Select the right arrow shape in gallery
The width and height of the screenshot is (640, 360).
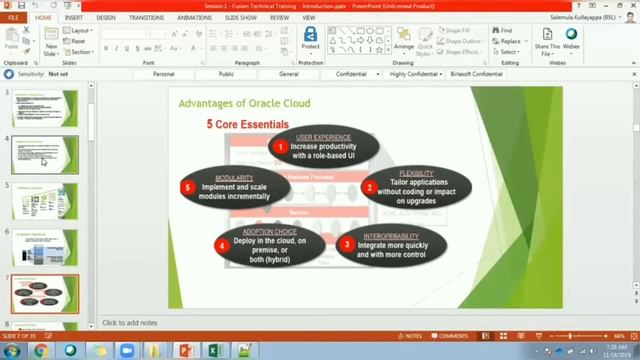coord(360,40)
